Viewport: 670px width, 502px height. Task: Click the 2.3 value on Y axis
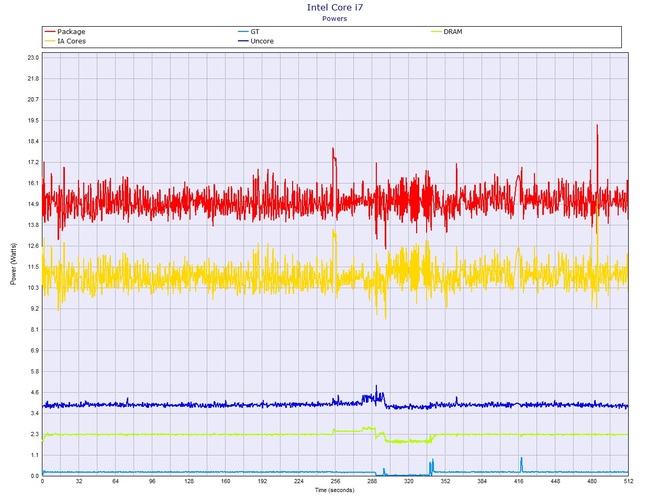pos(35,434)
